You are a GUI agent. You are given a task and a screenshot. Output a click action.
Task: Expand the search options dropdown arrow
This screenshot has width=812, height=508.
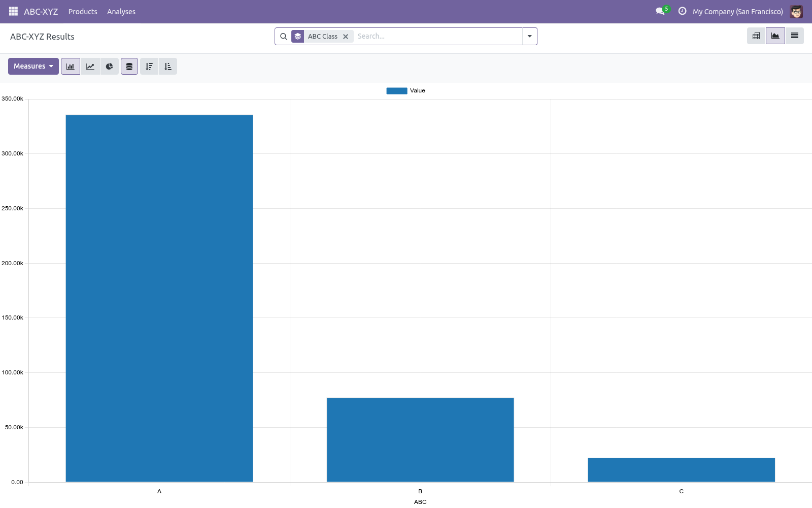click(x=530, y=37)
